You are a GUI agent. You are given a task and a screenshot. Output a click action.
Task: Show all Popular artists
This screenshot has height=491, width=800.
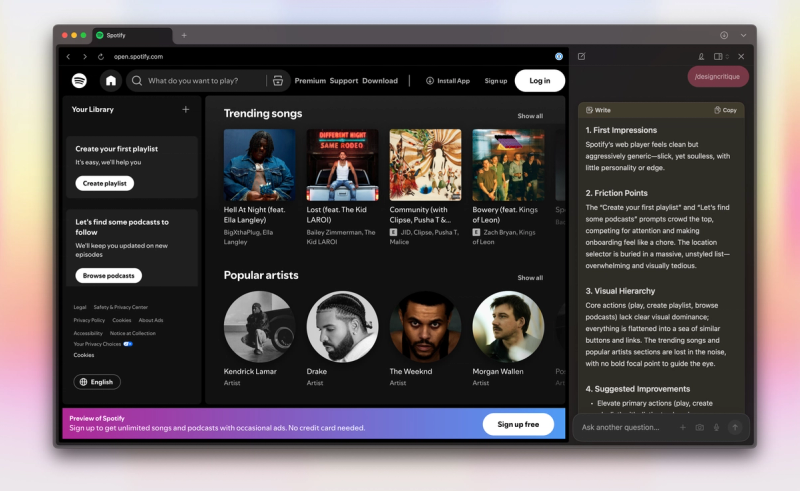(530, 278)
